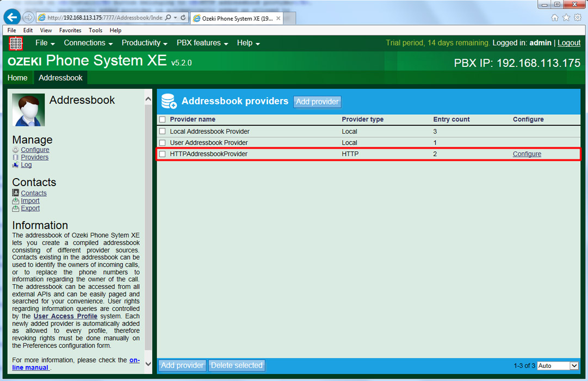Open the browser View menu
The image size is (588, 381).
point(46,30)
